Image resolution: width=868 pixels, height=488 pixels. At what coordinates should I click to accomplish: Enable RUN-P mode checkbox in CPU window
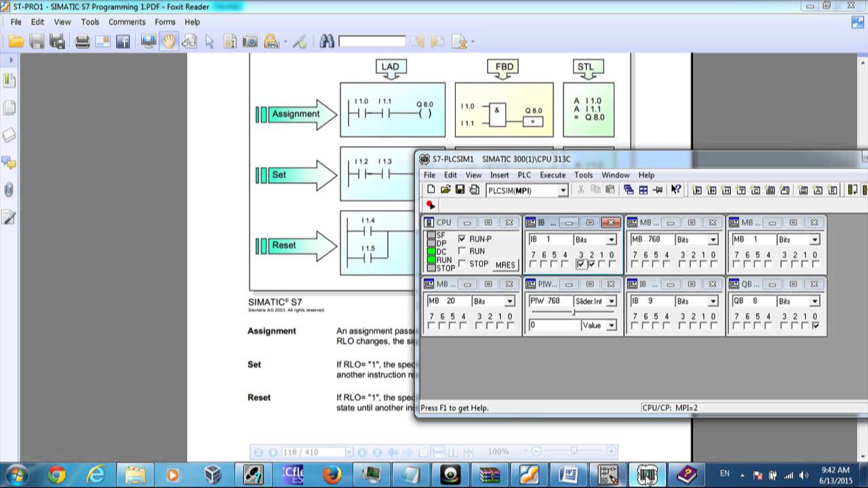[462, 239]
